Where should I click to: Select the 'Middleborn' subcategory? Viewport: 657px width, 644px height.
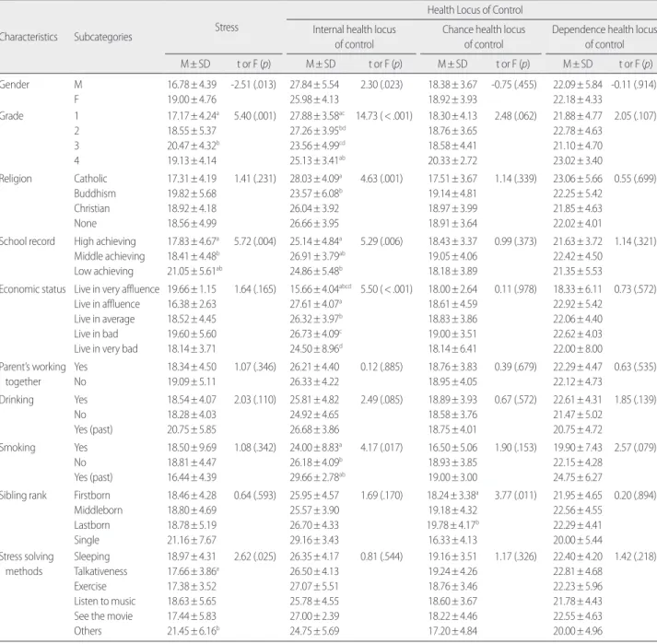point(98,510)
